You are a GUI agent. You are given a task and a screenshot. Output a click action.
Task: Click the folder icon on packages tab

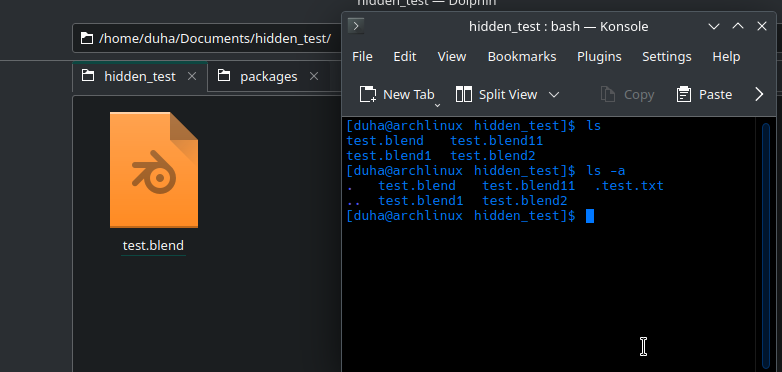click(x=224, y=76)
